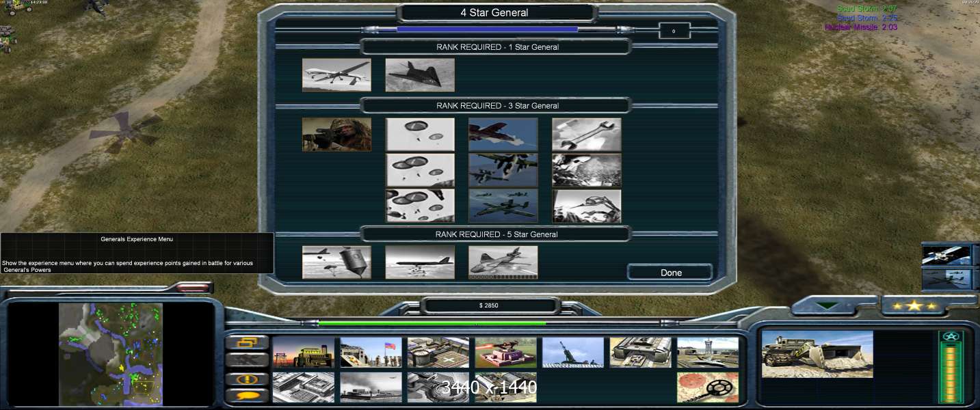Click the "$ 2850" cash display
Screen dimensions: 980x410
490,305
